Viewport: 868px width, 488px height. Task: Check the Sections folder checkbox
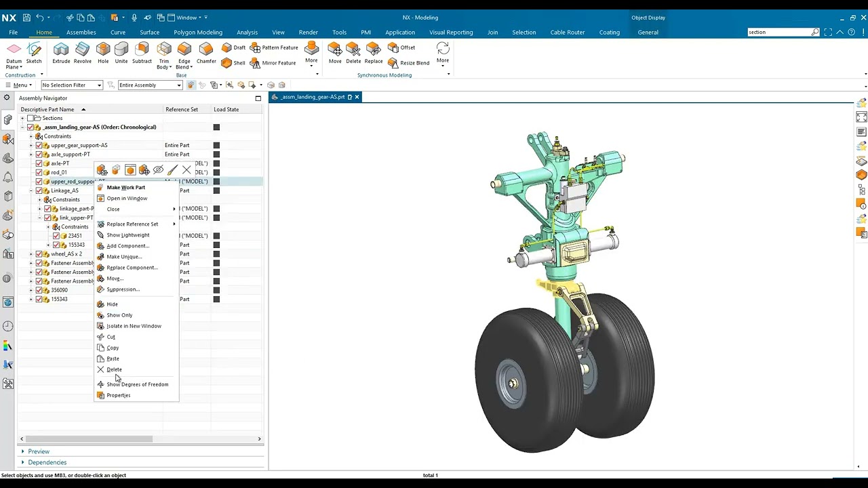(x=30, y=118)
